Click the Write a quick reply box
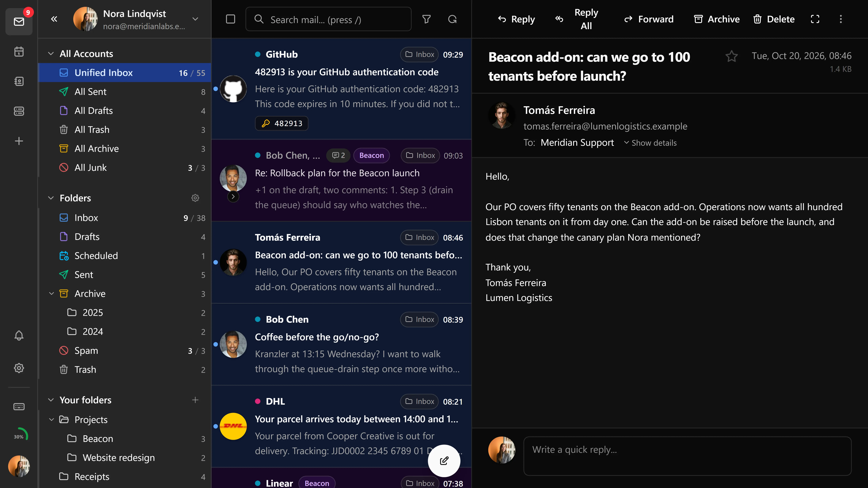868x488 pixels. click(x=687, y=456)
